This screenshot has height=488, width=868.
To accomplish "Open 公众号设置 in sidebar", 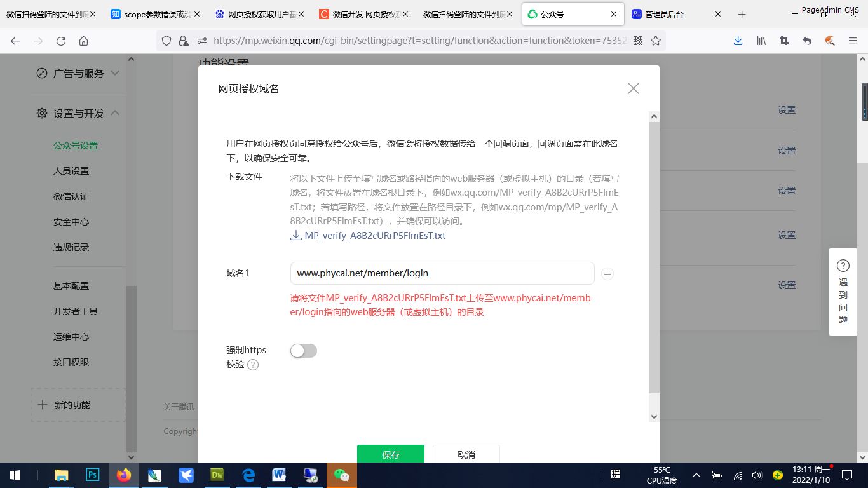I will point(76,146).
